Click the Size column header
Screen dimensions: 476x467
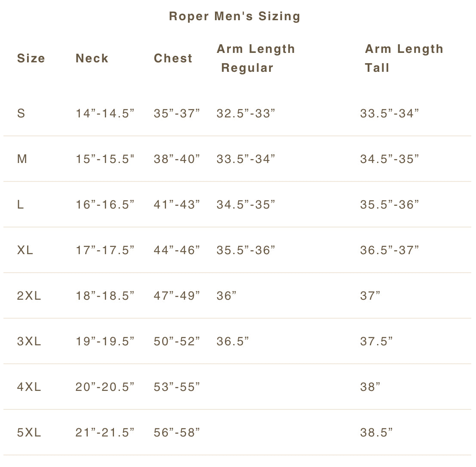[31, 58]
